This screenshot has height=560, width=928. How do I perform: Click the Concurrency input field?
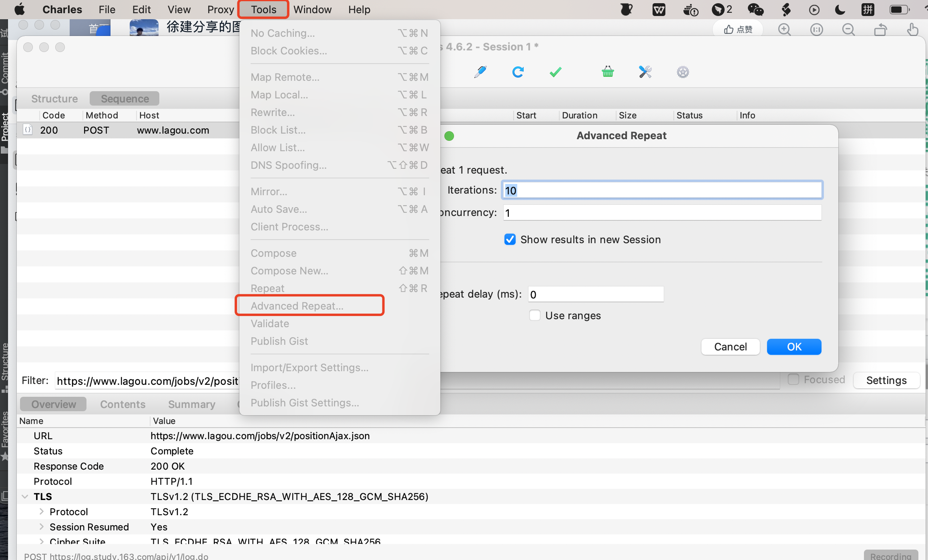[662, 212]
